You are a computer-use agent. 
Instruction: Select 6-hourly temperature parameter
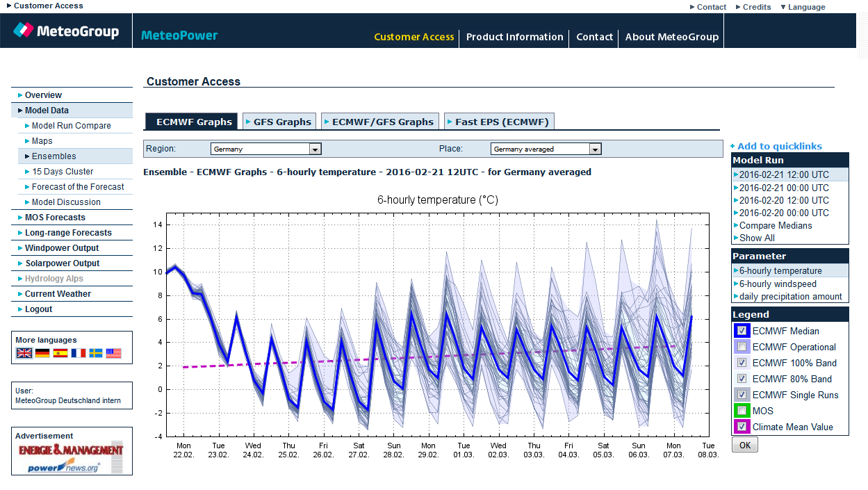(790, 271)
